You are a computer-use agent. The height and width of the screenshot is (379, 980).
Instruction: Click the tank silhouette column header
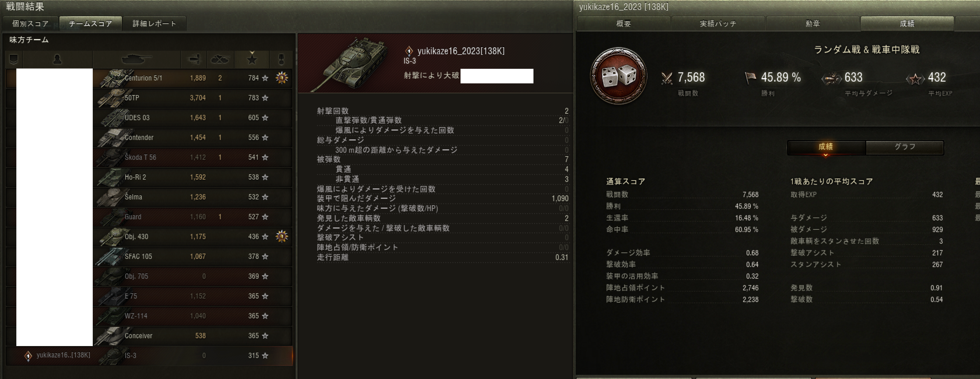pyautogui.click(x=136, y=59)
